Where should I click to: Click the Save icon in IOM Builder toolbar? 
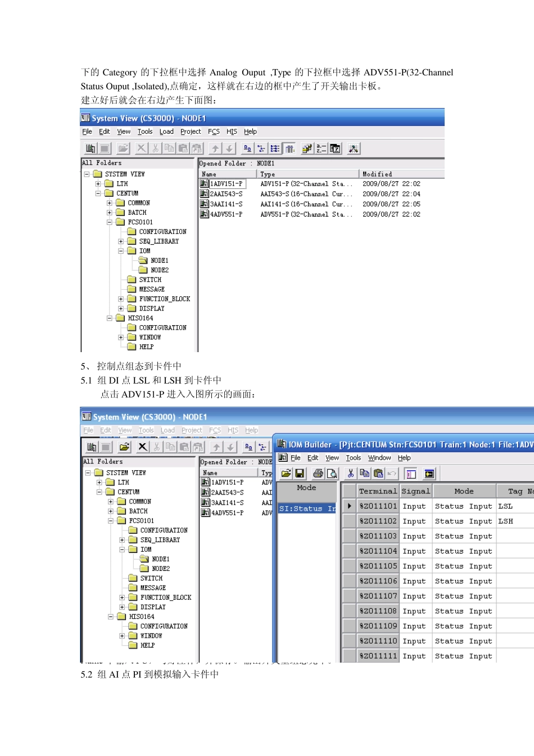point(300,474)
